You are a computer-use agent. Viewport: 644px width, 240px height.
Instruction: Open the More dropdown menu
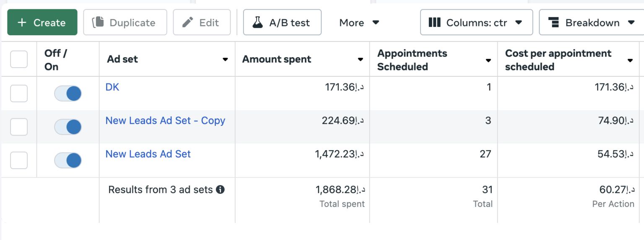(x=359, y=23)
